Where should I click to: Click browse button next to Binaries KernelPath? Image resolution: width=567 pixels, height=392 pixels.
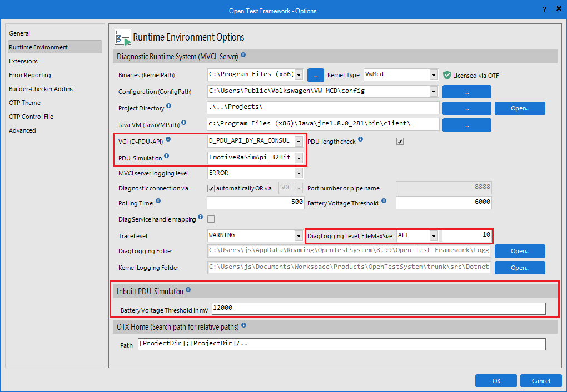315,75
